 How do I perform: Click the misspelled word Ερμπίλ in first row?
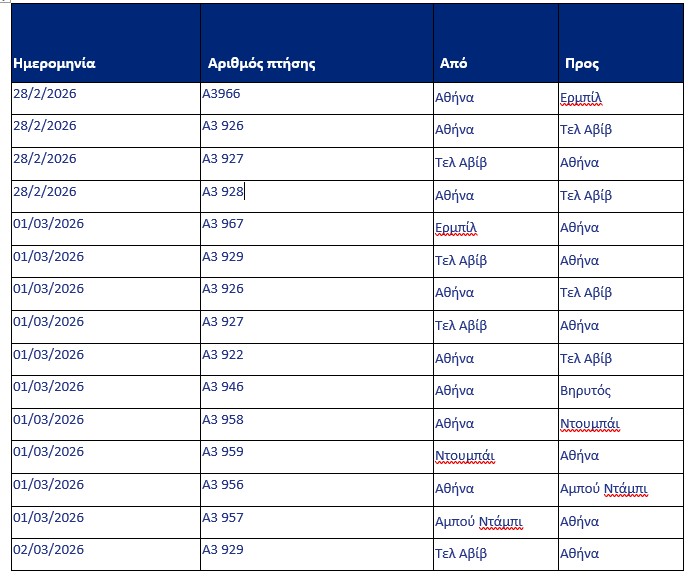(581, 97)
